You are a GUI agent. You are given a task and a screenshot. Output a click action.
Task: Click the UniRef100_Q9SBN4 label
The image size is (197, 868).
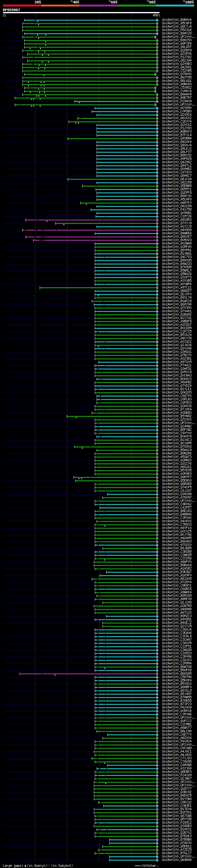177,139
